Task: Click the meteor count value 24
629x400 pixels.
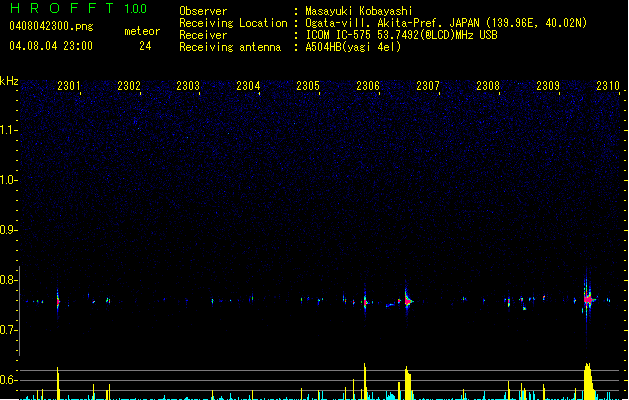Action: (145, 46)
